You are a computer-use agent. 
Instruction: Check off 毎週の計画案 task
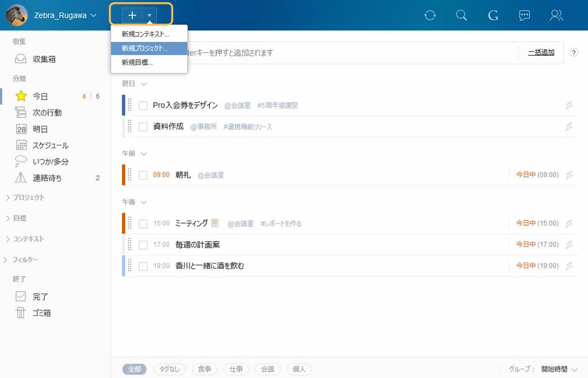(x=143, y=245)
